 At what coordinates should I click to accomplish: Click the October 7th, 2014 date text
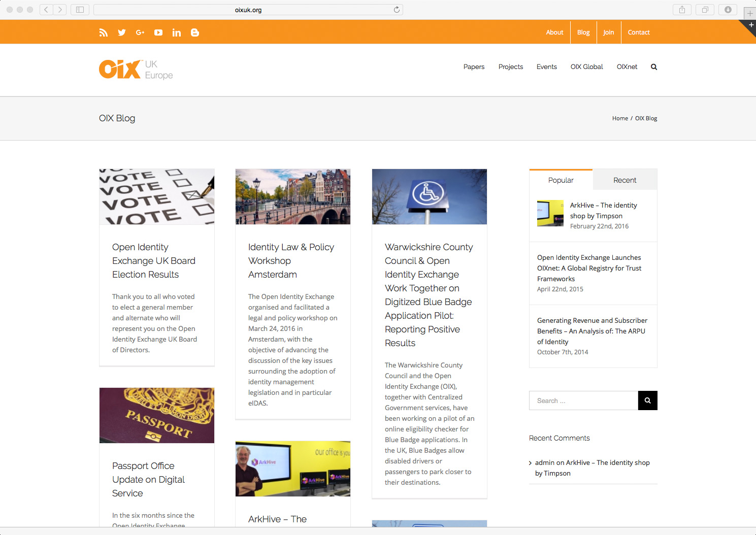coord(563,352)
